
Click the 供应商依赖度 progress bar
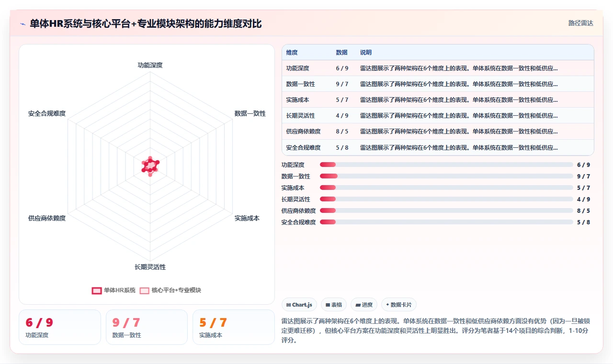point(446,210)
